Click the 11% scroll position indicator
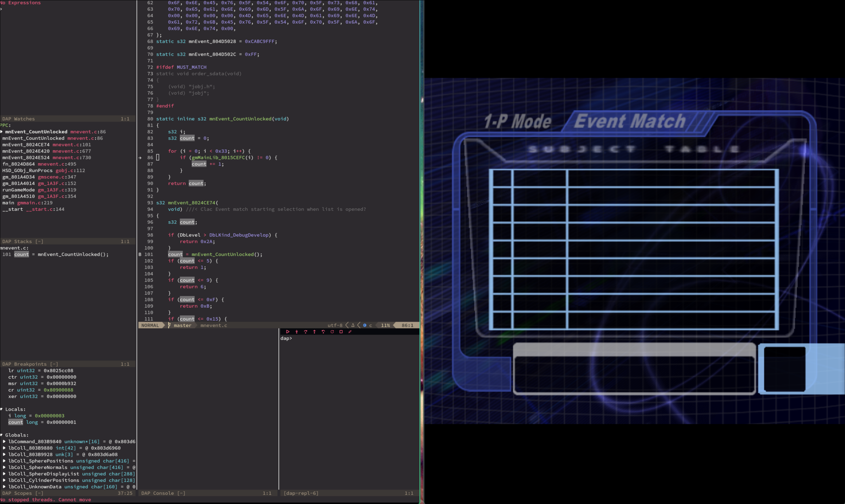Screen dimensions: 845x504 [x=385, y=325]
